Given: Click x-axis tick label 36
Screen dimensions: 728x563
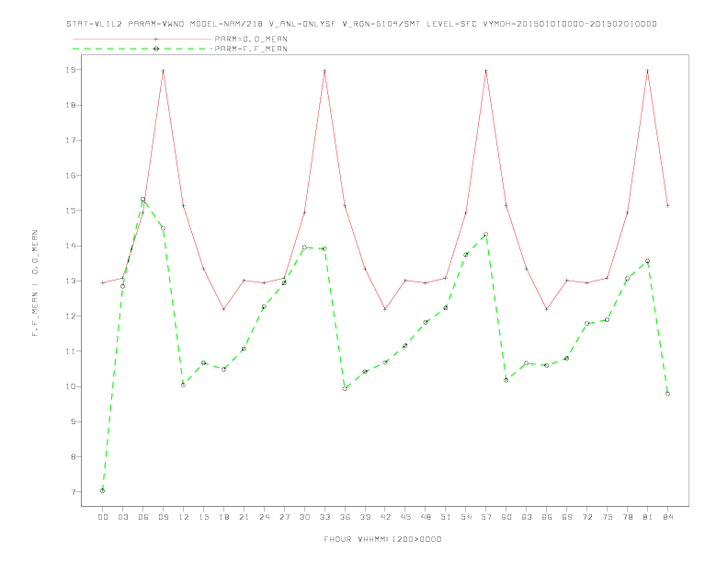Looking at the screenshot, I should (x=345, y=517).
